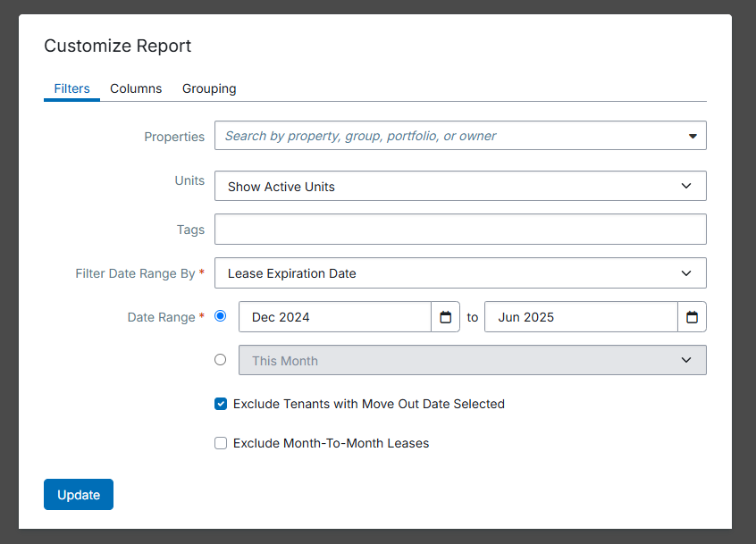Switch to the Columns tab
The image size is (756, 544).
136,88
